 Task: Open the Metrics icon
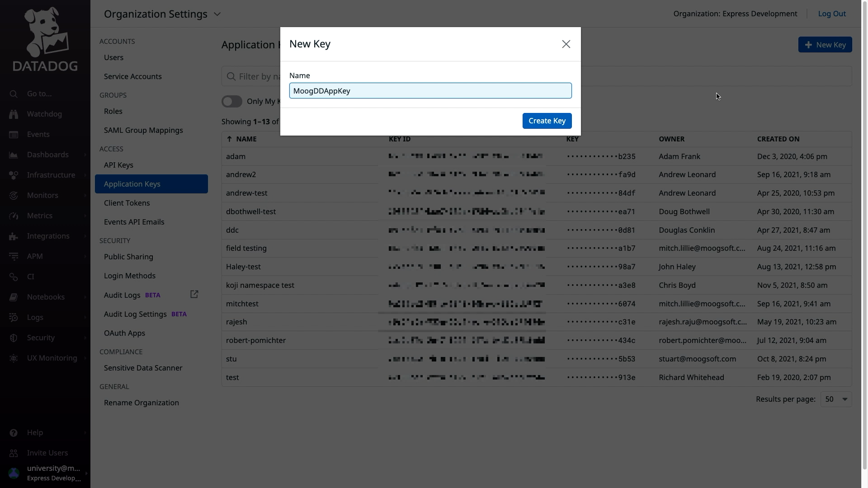(14, 216)
